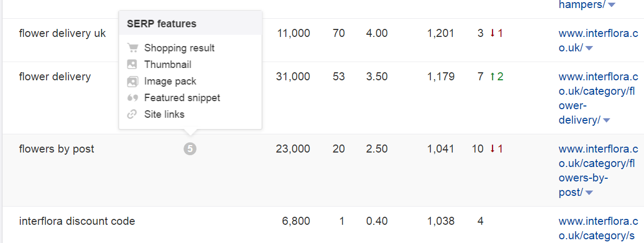Click red down arrow for flower delivery uk
The height and width of the screenshot is (243, 644).
pos(493,34)
